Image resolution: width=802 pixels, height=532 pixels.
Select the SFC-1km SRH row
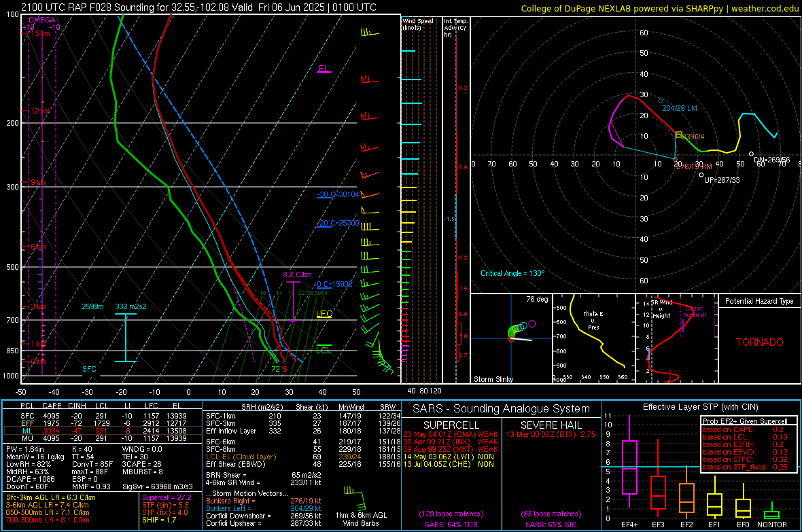[303, 416]
